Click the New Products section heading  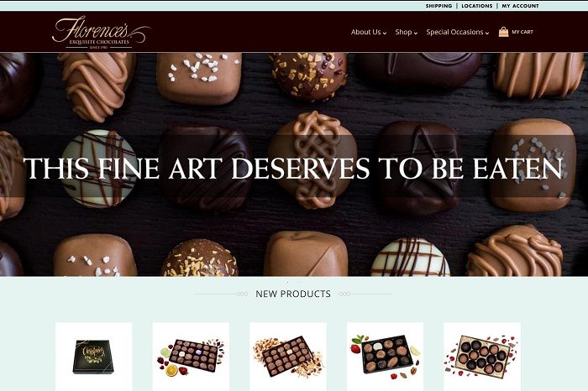[293, 294]
